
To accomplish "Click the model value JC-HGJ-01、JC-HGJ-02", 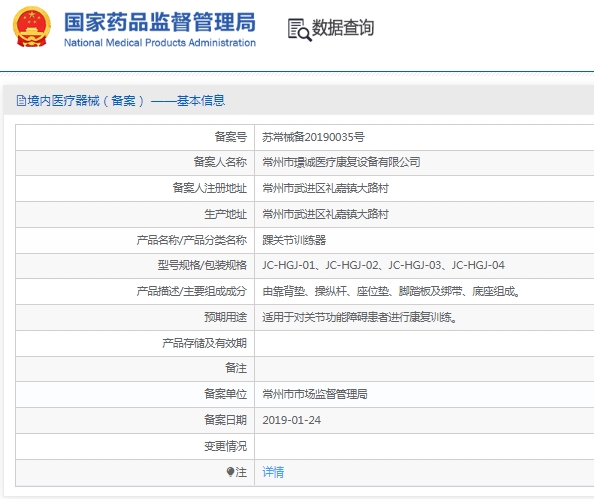I will tap(383, 265).
